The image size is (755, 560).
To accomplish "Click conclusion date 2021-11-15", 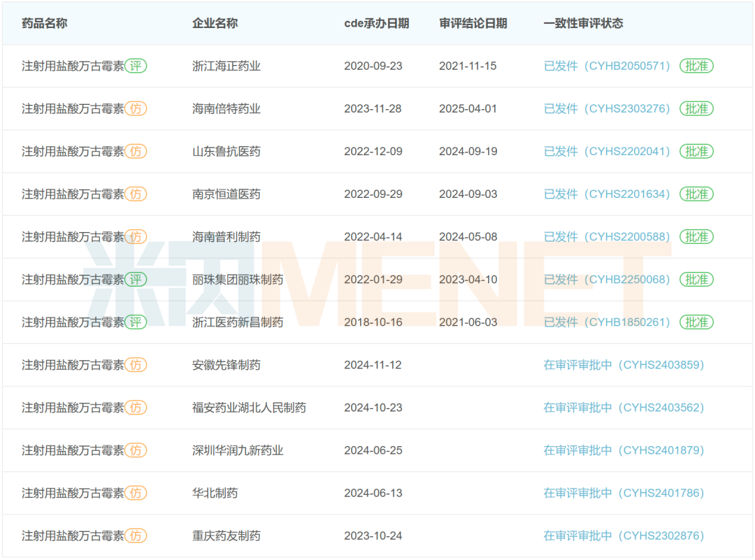I will tap(468, 66).
